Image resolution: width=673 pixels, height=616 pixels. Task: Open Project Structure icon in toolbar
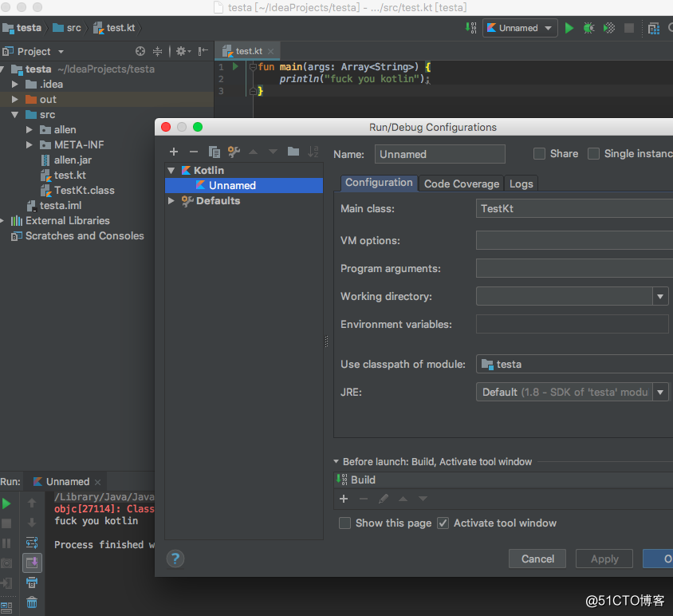[653, 29]
